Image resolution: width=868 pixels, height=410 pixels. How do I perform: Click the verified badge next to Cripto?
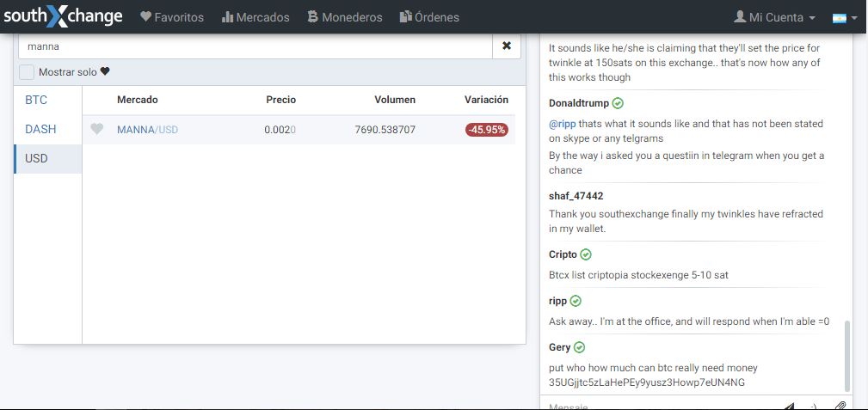(x=586, y=254)
